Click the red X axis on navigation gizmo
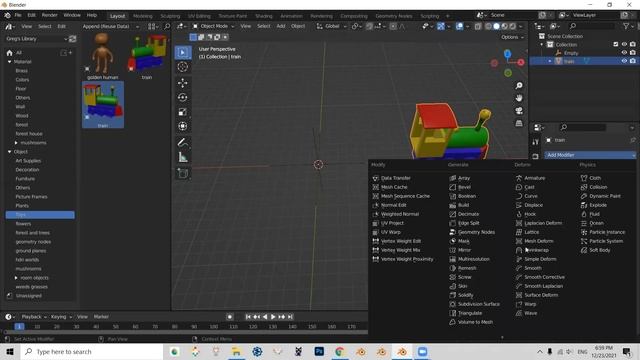640x360 pixels. pyautogui.click(x=521, y=62)
